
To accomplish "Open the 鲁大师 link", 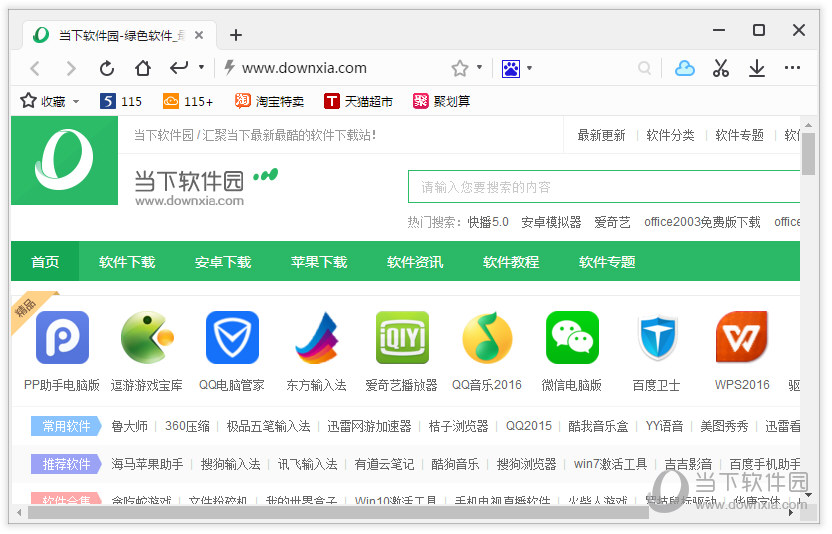I will pyautogui.click(x=129, y=426).
